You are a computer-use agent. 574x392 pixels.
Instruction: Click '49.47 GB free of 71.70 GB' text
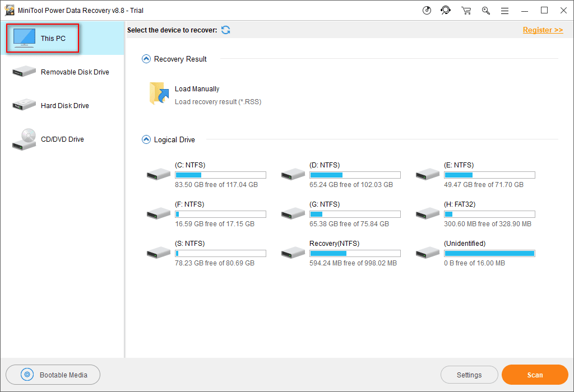tap(484, 185)
